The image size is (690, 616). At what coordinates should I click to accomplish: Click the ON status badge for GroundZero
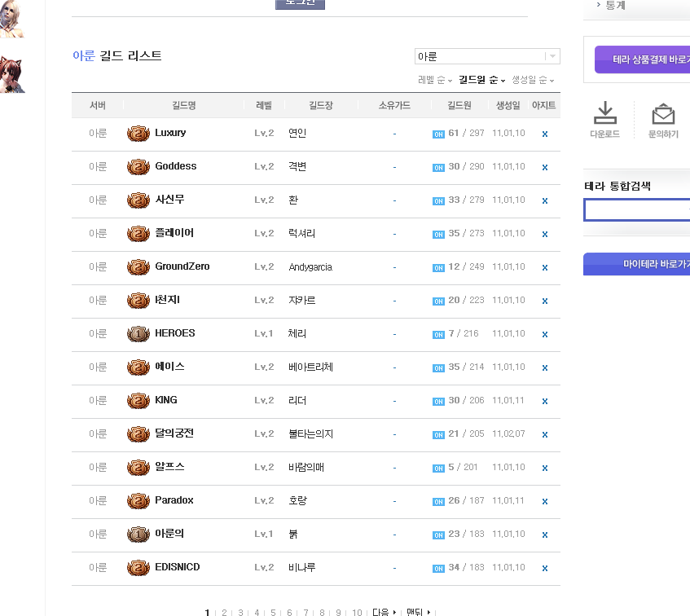(x=438, y=267)
